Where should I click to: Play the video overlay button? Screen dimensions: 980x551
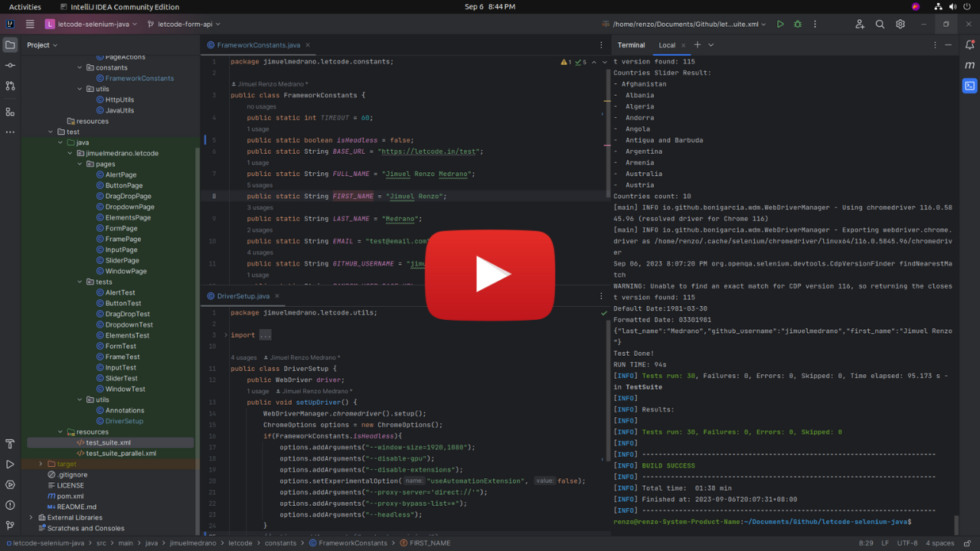coord(490,275)
